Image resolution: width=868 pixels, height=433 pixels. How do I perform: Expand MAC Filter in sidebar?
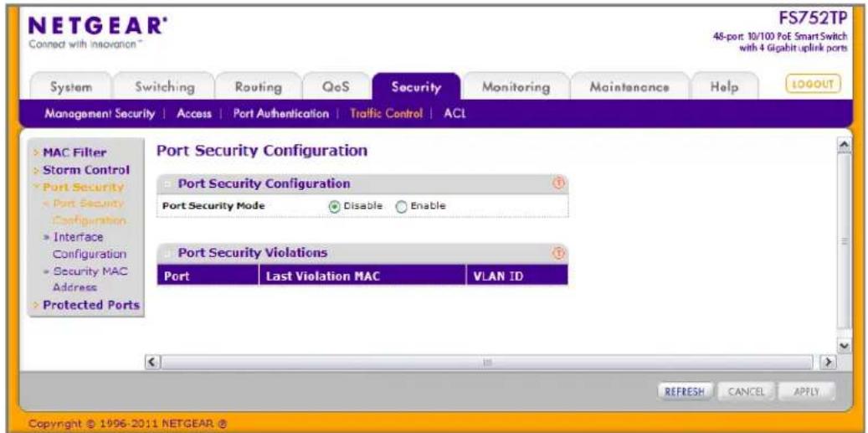pyautogui.click(x=74, y=152)
